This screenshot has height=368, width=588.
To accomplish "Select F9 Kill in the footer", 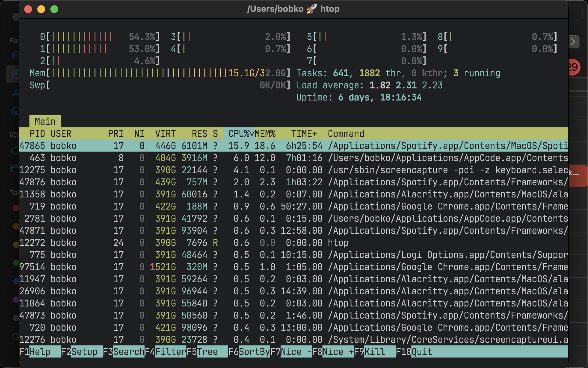I will 375,352.
